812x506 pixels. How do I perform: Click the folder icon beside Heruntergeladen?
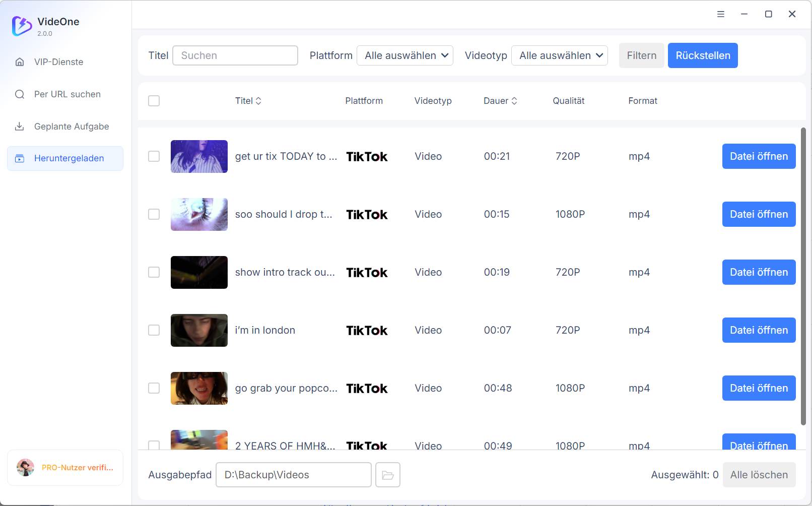pos(20,158)
